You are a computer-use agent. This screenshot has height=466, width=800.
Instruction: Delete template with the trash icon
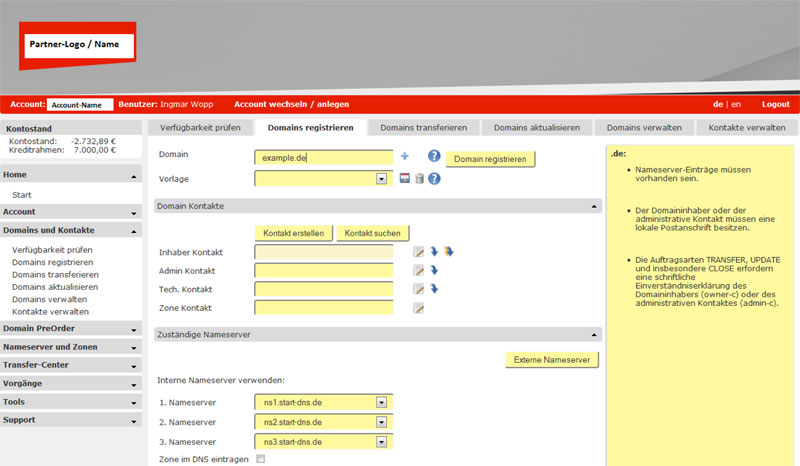pos(420,179)
